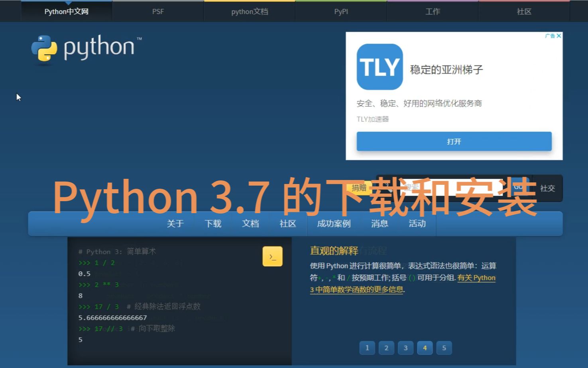Image resolution: width=588 pixels, height=368 pixels.
Task: Open the 社区 item in the blue navigation bar
Action: [x=288, y=224]
